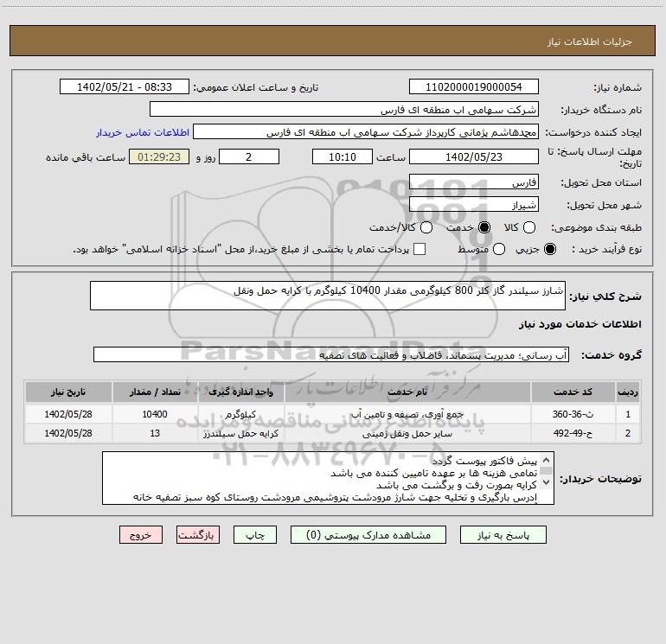Click row 1 date 1402/05/28 cell
Screen dimensions: 666x644
coord(68,414)
